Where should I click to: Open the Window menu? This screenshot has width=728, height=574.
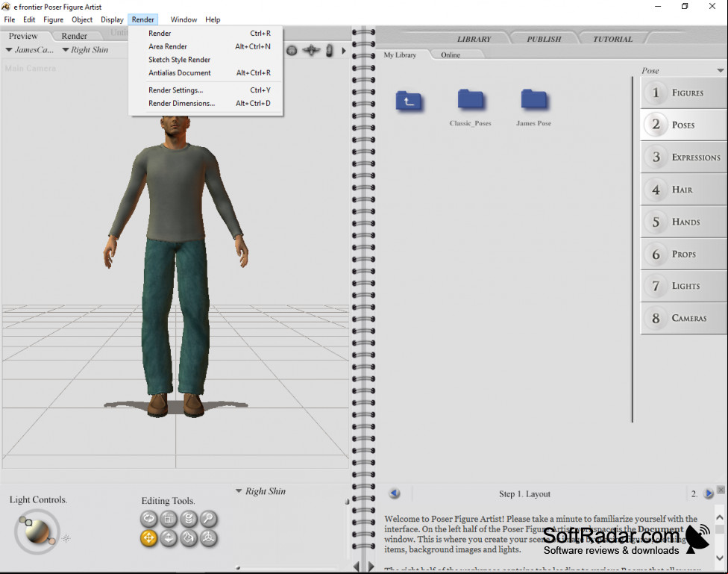[183, 19]
